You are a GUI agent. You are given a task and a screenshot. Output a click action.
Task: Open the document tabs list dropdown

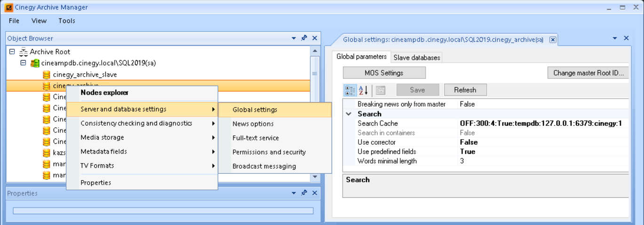coord(615,38)
